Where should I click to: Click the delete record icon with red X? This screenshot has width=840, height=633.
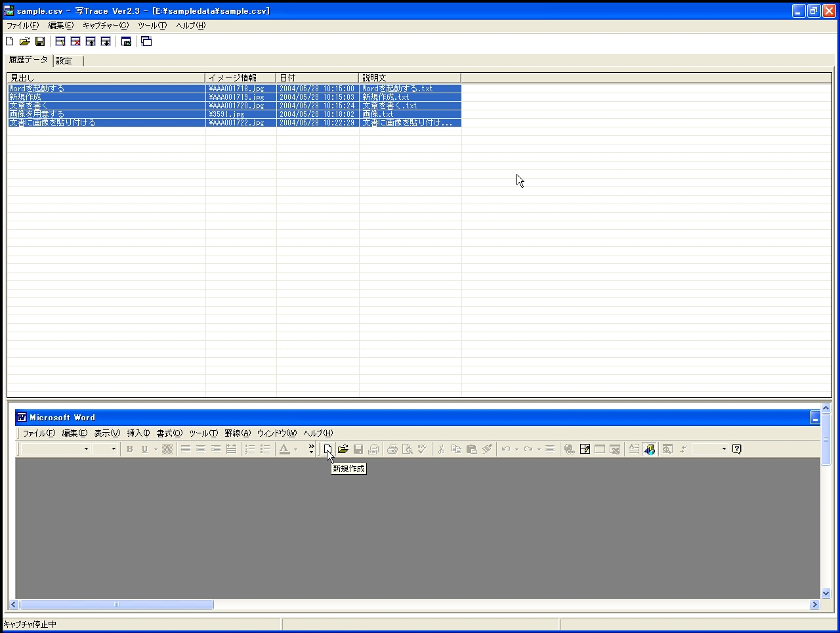(x=75, y=41)
